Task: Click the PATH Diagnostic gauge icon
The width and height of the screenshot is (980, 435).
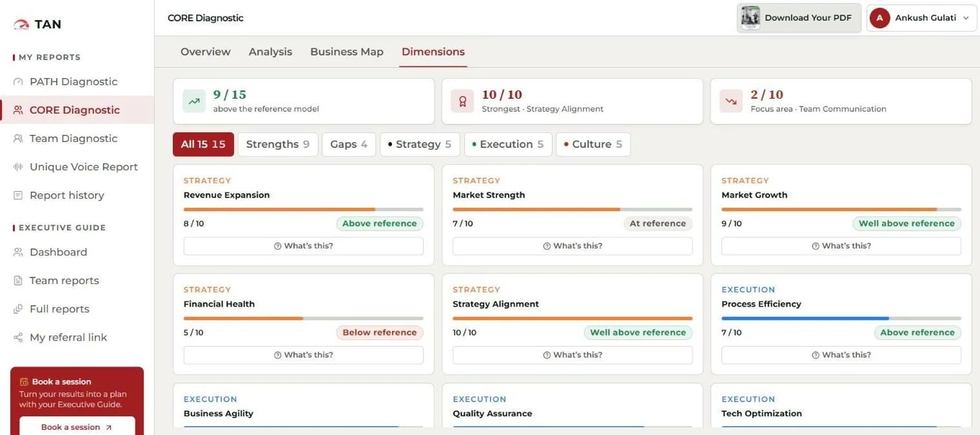Action: pyautogui.click(x=18, y=82)
